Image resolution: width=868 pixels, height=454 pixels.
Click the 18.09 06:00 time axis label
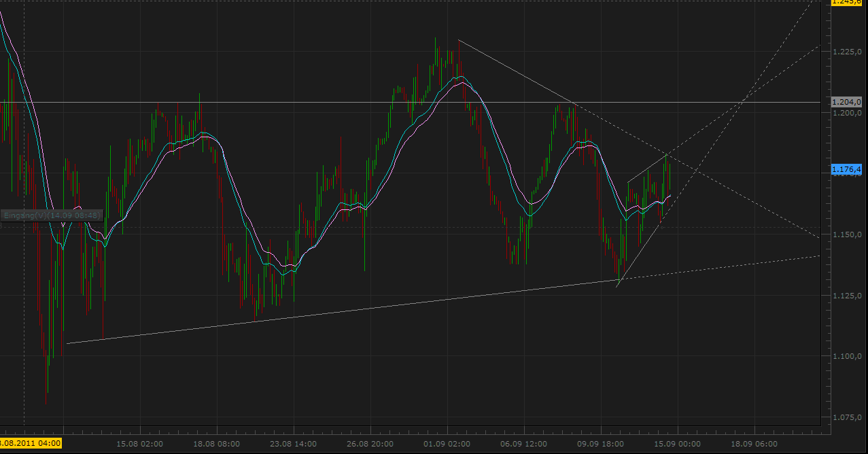[x=754, y=444]
